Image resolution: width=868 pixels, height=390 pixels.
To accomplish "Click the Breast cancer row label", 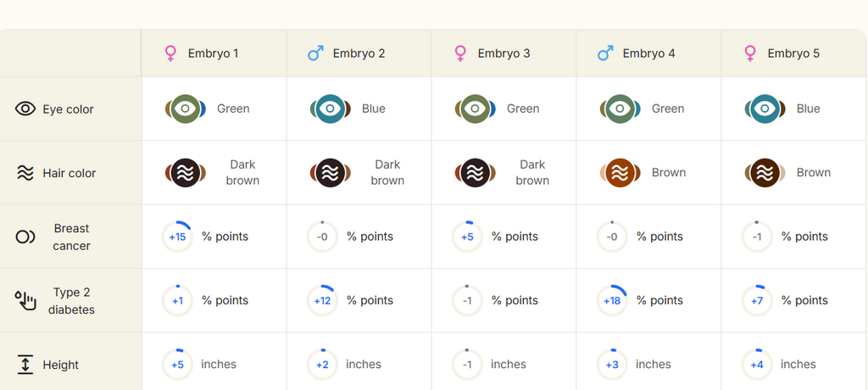I will [71, 237].
